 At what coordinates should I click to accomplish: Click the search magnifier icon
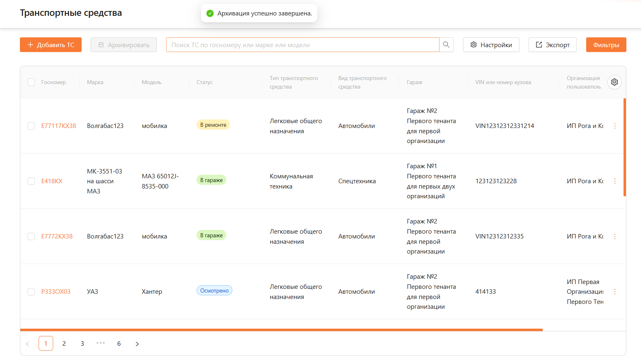click(446, 45)
